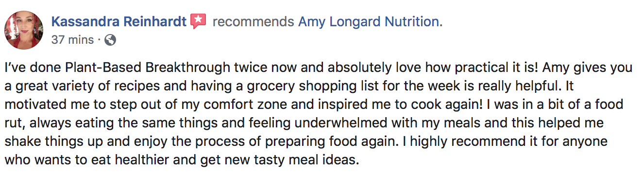Open the Amy Longard Nutrition page link
Screen dimensions: 644x177
pyautogui.click(x=370, y=22)
